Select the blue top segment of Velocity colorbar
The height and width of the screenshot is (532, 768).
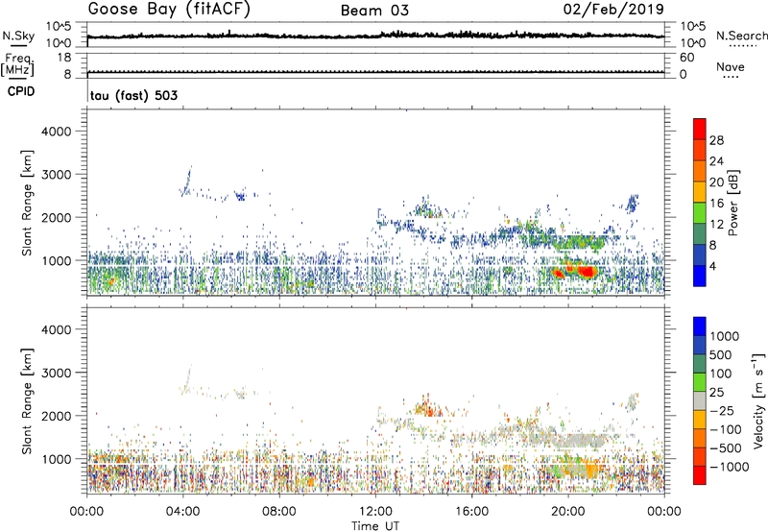point(700,326)
